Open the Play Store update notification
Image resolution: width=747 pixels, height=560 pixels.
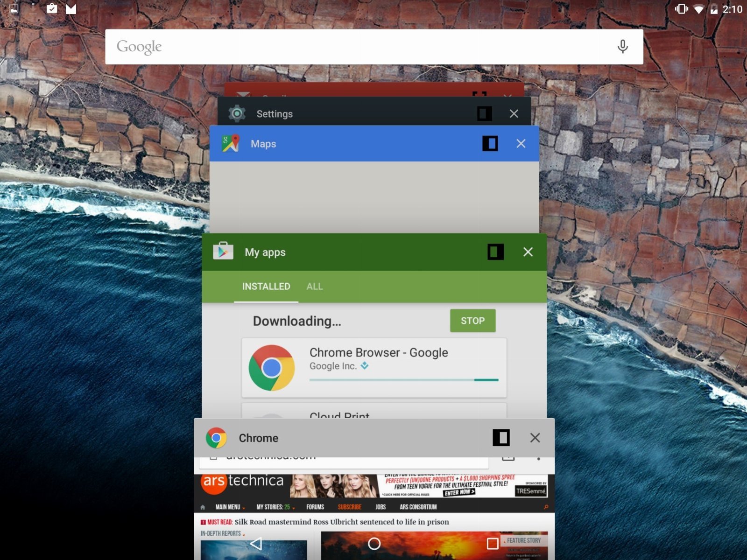point(52,8)
